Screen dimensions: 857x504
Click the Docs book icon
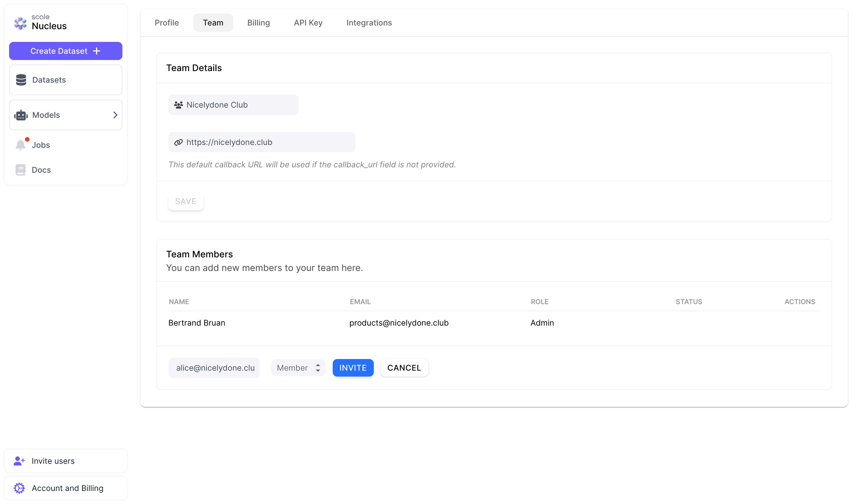(x=21, y=170)
